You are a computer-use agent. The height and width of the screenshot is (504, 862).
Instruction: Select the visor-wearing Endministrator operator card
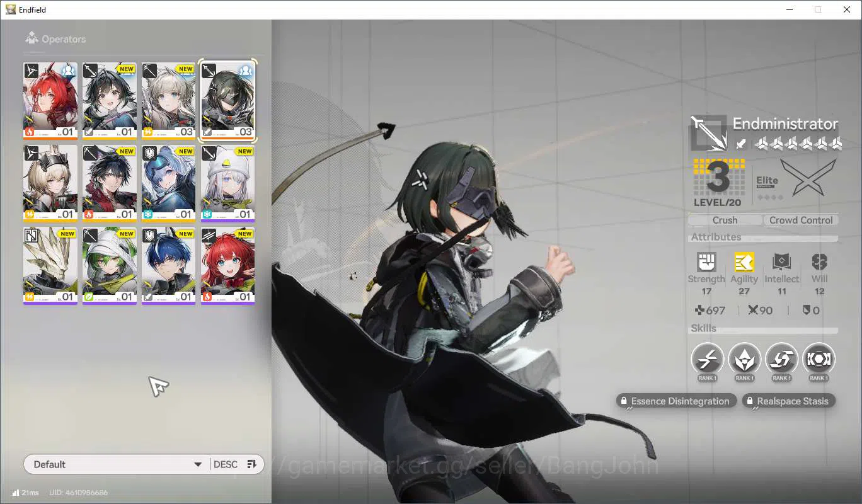tap(228, 101)
